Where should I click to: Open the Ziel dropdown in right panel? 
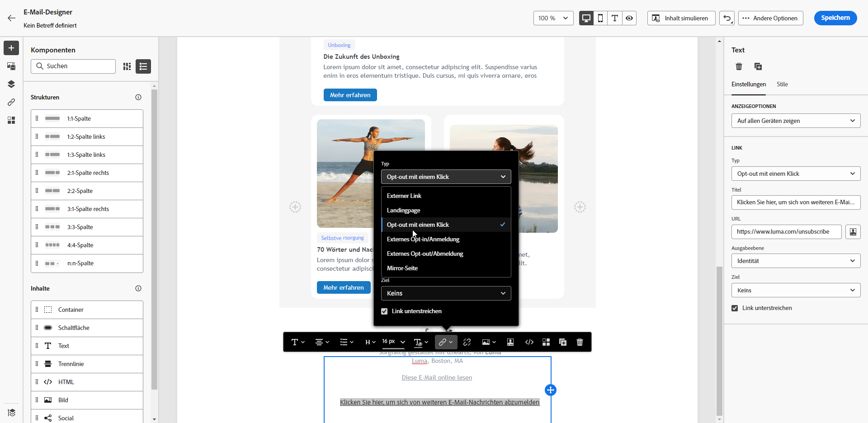pos(796,290)
